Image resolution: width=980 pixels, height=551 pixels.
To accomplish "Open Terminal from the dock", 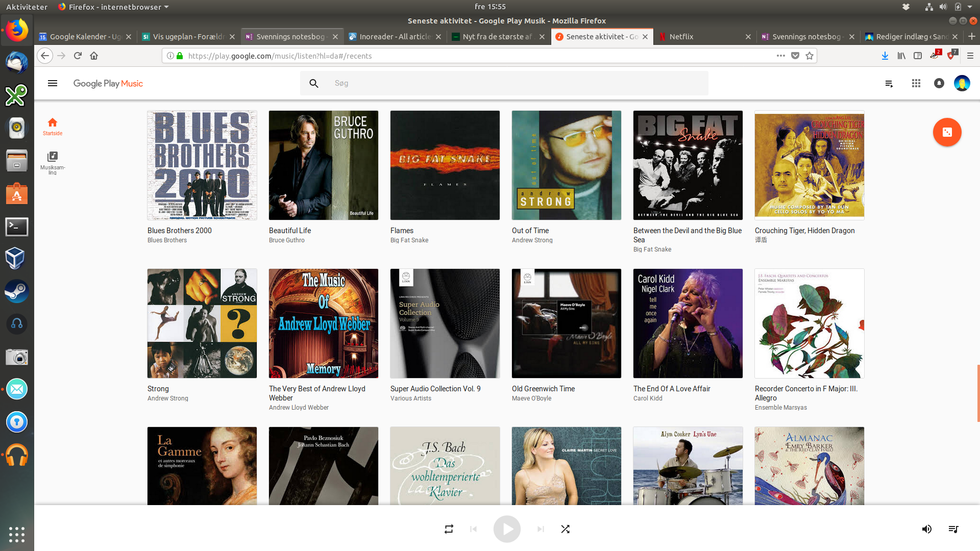I will (x=17, y=227).
